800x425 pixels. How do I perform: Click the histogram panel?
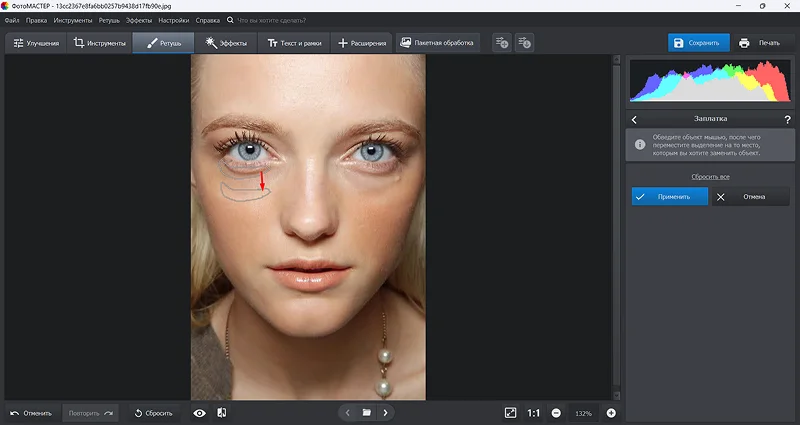coord(710,82)
